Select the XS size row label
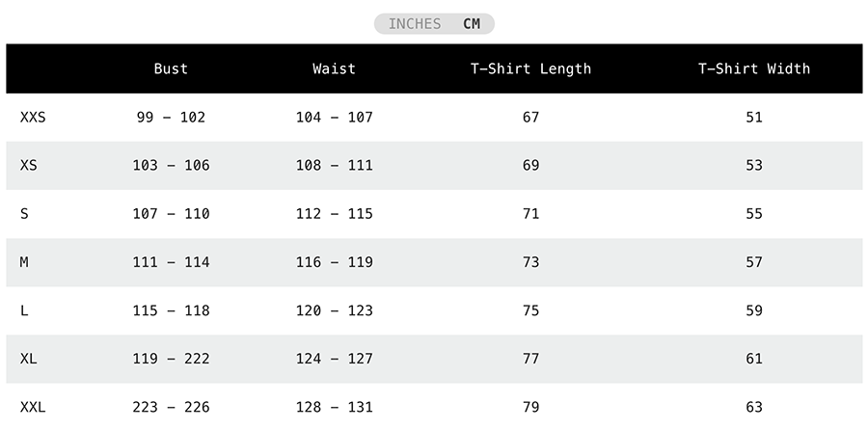 28,166
